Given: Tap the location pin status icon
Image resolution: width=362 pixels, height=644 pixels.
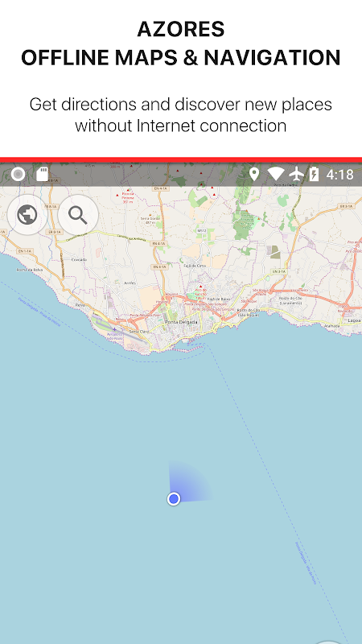Looking at the screenshot, I should (x=254, y=174).
